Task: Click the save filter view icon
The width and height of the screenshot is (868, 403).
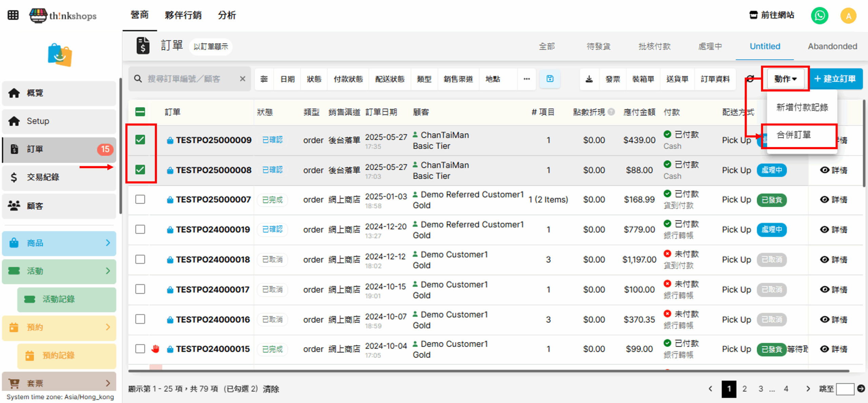Action: coord(550,79)
